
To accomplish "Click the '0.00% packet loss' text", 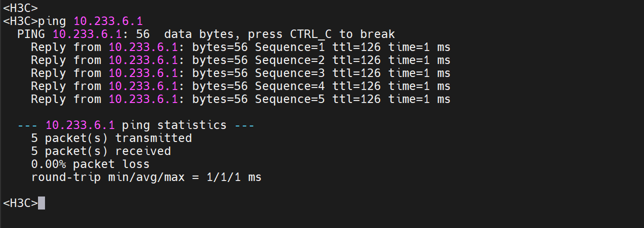I will 90,164.
